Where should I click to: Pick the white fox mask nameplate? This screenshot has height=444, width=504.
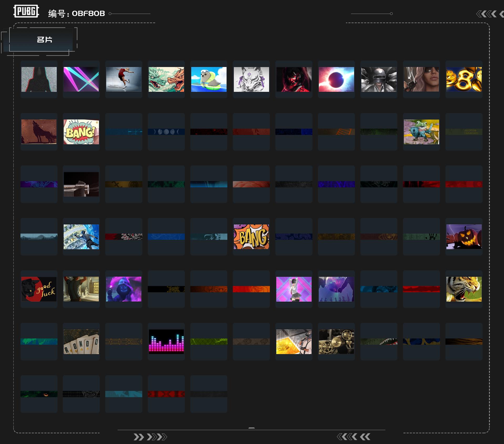pyautogui.click(x=251, y=79)
